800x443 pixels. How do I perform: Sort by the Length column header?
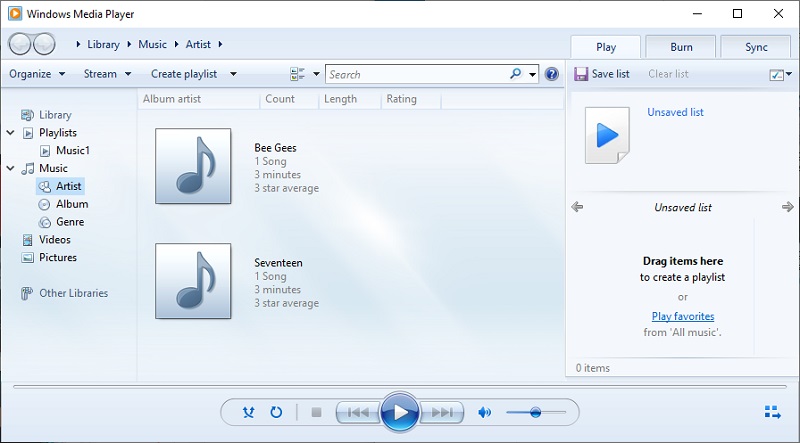pyautogui.click(x=350, y=99)
